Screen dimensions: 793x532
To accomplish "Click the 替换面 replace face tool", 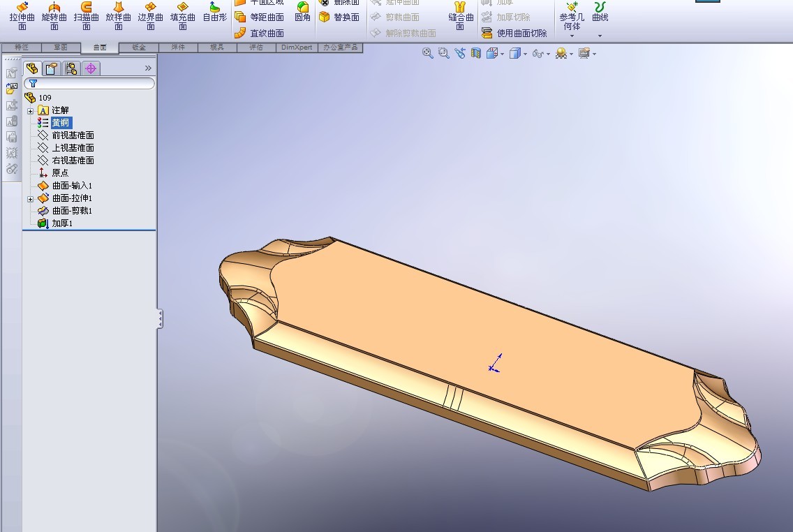I will tap(339, 17).
